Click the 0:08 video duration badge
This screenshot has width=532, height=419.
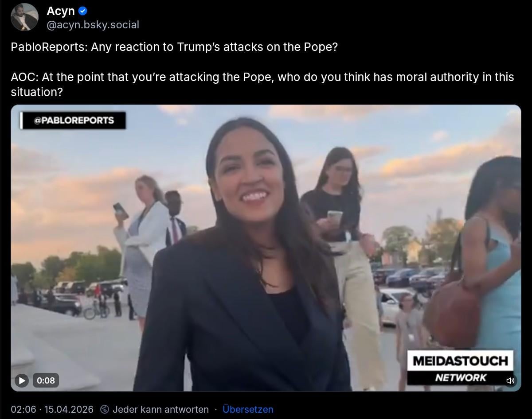click(x=46, y=380)
